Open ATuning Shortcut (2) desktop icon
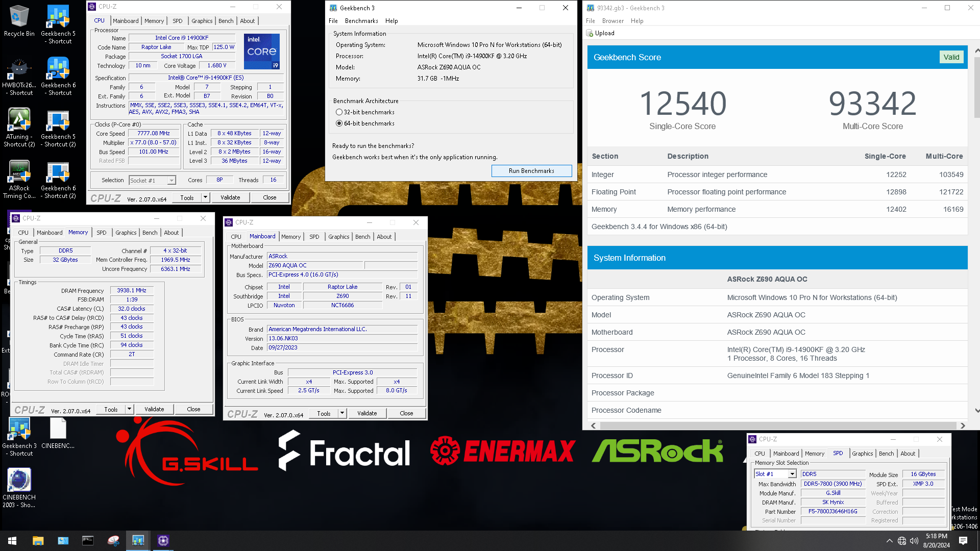The height and width of the screenshot is (551, 980). tap(19, 128)
